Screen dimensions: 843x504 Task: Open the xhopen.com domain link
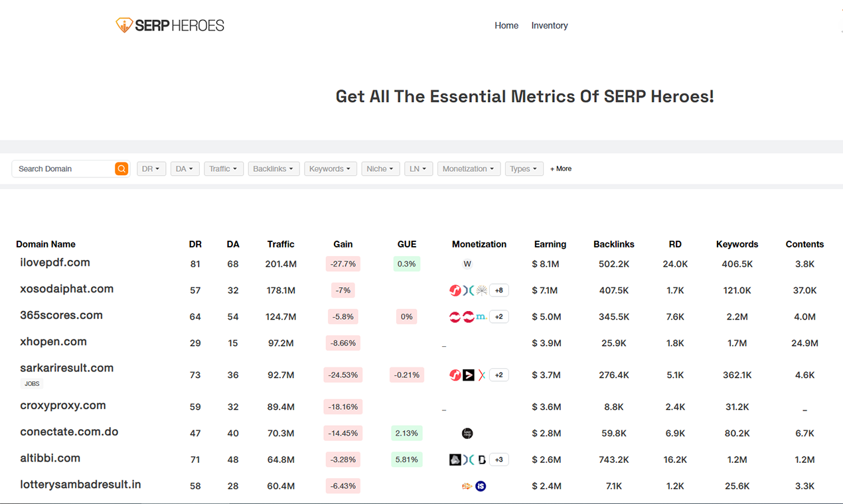pyautogui.click(x=54, y=342)
